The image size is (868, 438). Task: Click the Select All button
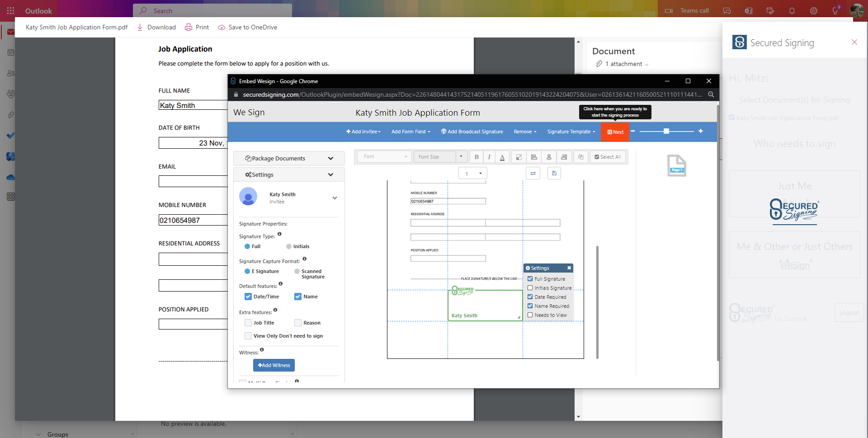tap(608, 157)
